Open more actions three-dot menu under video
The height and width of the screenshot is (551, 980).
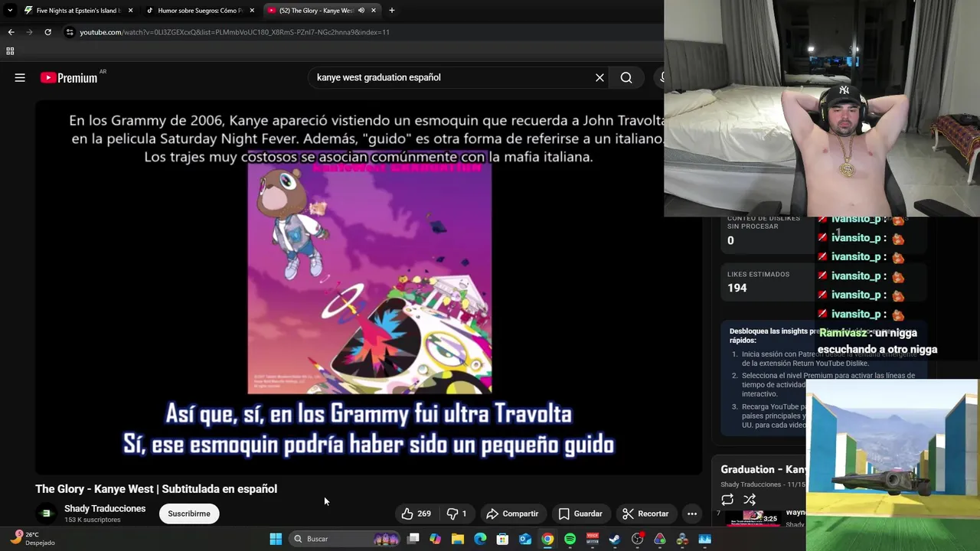click(692, 514)
